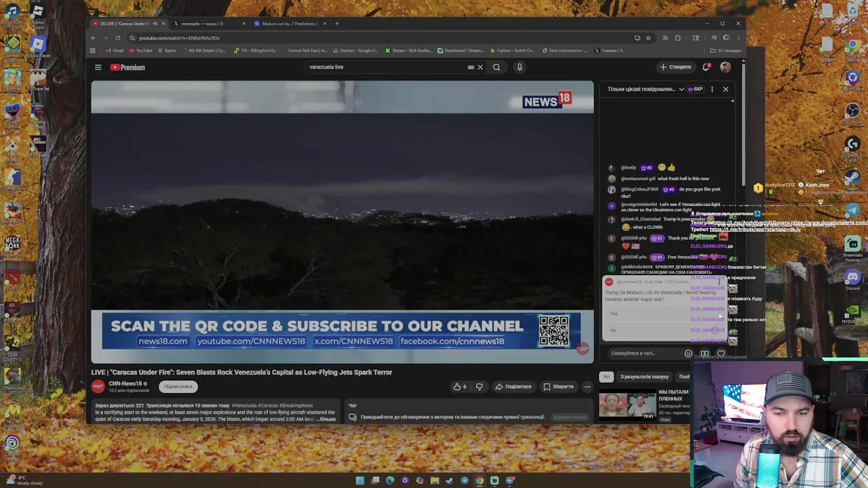Viewport: 868px width, 488px height.
Task: Like the CNN-News18 live stream
Action: pos(460,386)
